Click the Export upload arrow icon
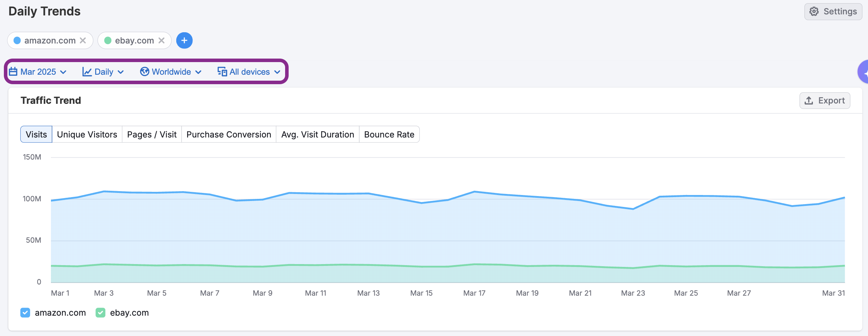Screen dimensions: 868x336 (x=809, y=101)
